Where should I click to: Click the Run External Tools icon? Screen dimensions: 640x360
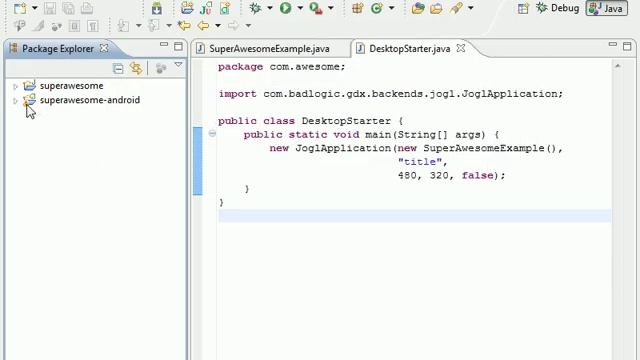point(316,8)
